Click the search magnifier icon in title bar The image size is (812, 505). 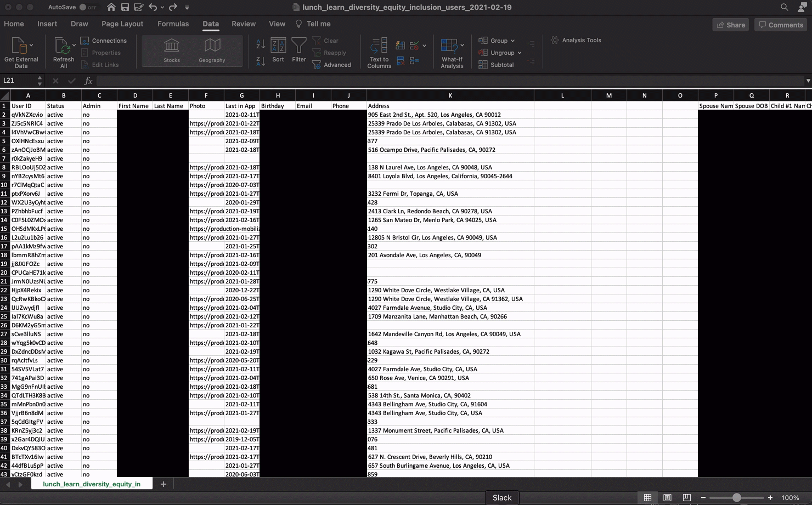point(785,7)
